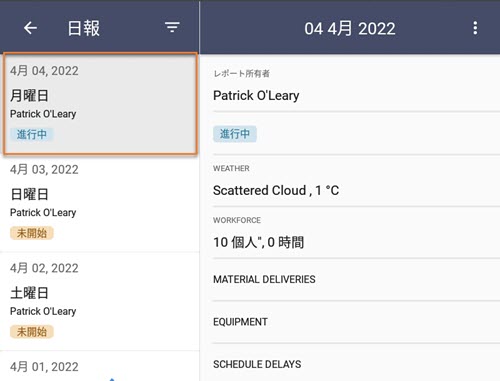This screenshot has height=381, width=500.
Task: Open the filter icon in the 日報 header
Action: click(172, 27)
